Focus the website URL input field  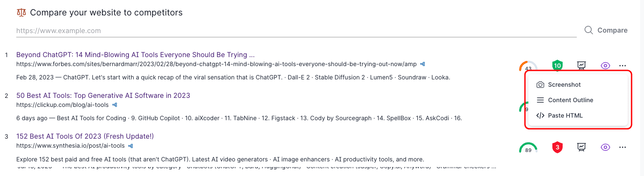pyautogui.click(x=296, y=31)
